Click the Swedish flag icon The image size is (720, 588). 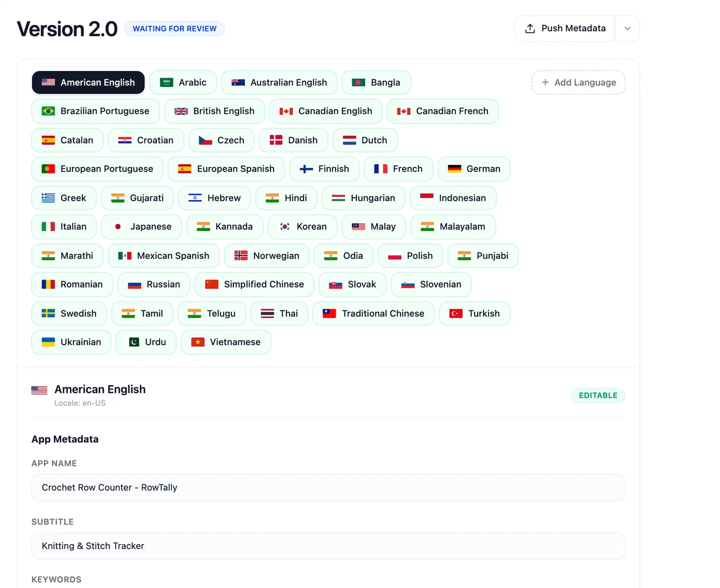(48, 313)
